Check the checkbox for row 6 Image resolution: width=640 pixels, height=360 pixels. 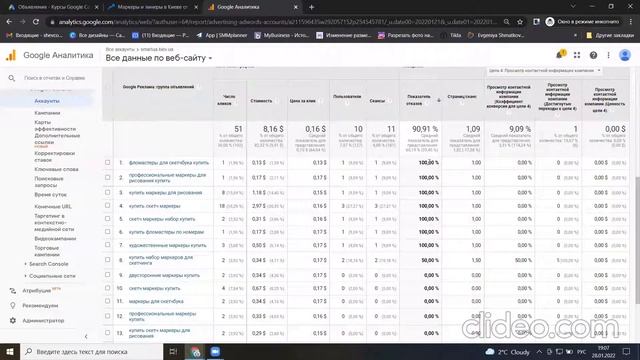pyautogui.click(x=108, y=232)
